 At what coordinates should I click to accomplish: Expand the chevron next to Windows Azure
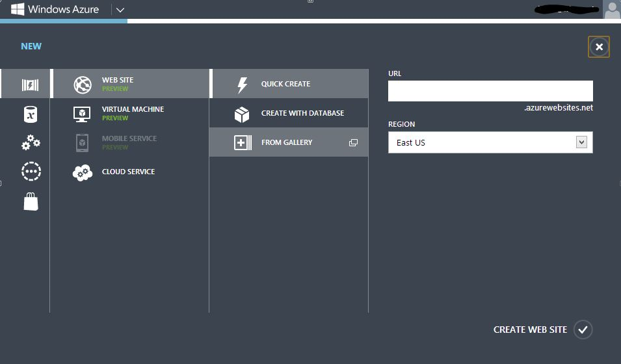120,10
